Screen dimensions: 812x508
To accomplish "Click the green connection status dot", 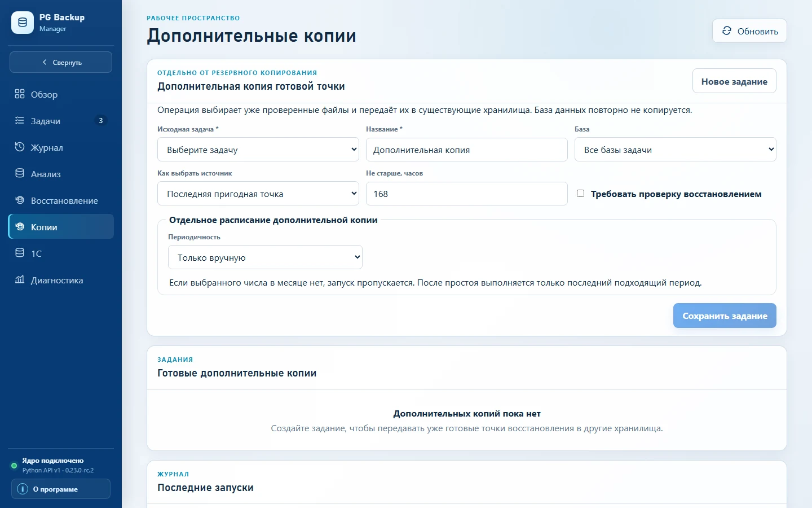I will 14,466.
